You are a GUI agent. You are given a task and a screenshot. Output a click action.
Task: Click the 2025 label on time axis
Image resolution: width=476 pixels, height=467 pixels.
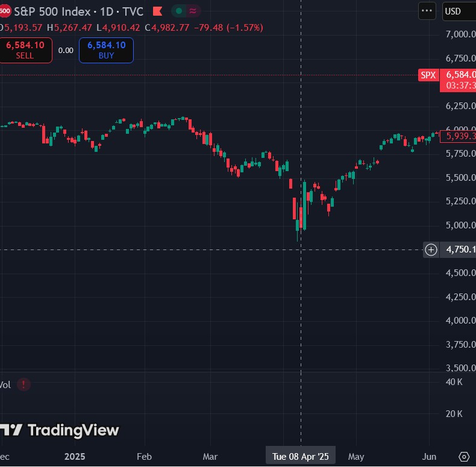pyautogui.click(x=75, y=457)
